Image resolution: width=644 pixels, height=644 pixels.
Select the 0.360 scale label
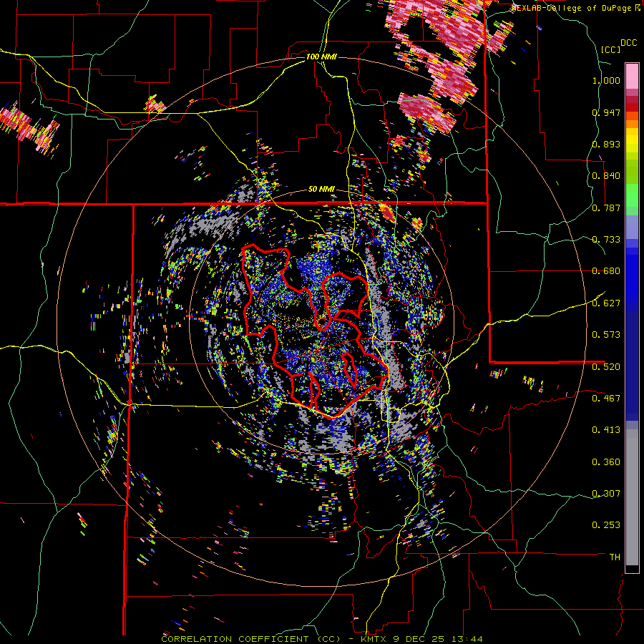click(x=606, y=462)
